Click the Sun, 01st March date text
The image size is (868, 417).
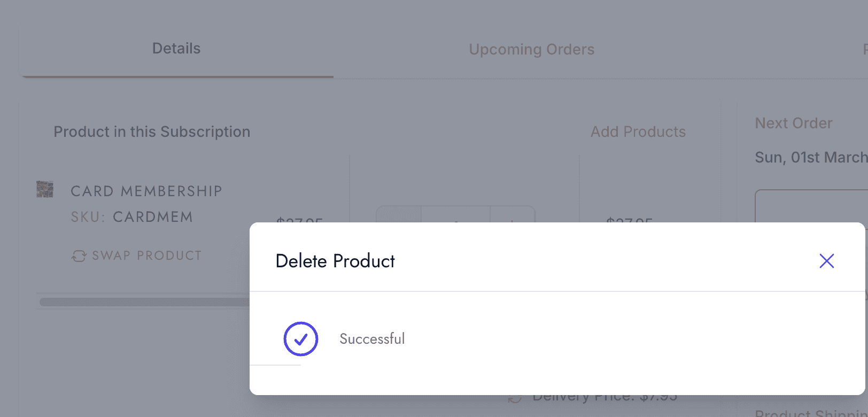[811, 157]
